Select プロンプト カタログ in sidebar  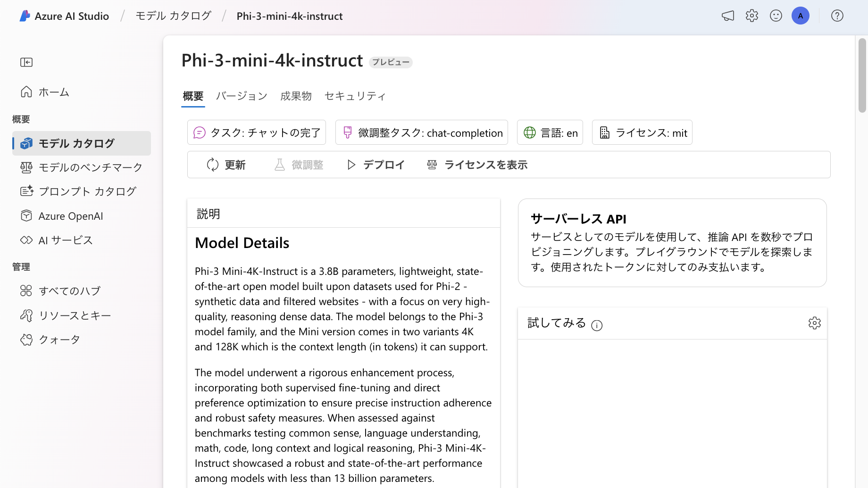[82, 191]
